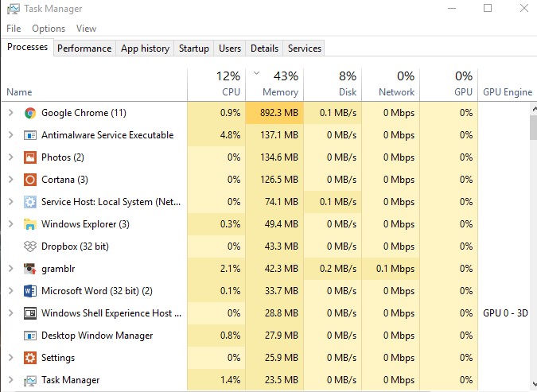The image size is (537, 392).
Task: Switch to the Startup tab
Action: [194, 49]
